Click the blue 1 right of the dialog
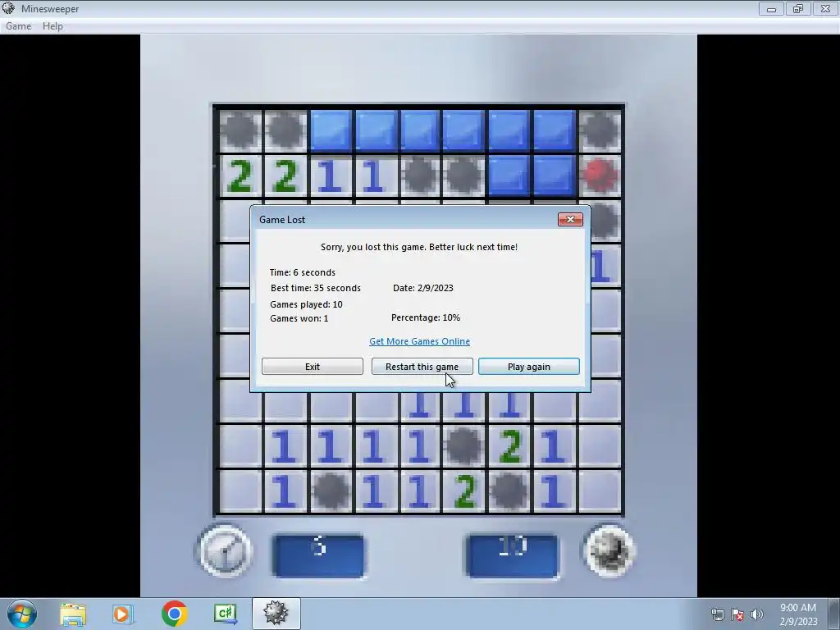The height and width of the screenshot is (630, 840). [605, 266]
